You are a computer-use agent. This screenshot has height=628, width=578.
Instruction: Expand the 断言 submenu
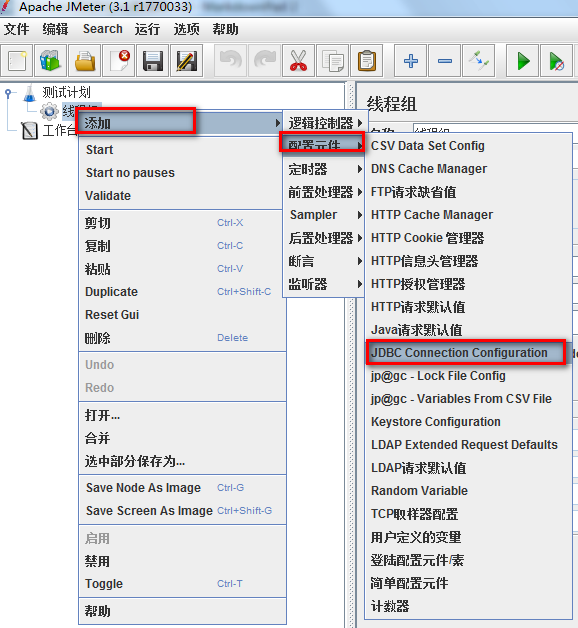pos(324,261)
